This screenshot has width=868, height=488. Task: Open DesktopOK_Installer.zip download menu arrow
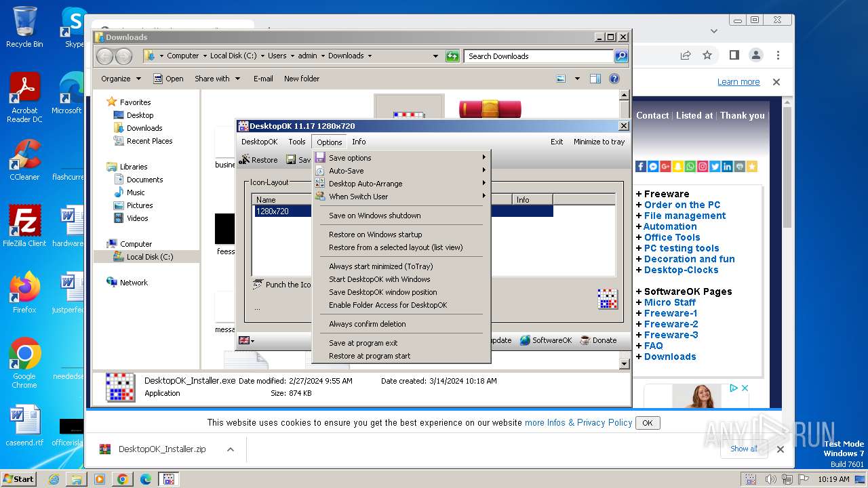click(x=230, y=449)
